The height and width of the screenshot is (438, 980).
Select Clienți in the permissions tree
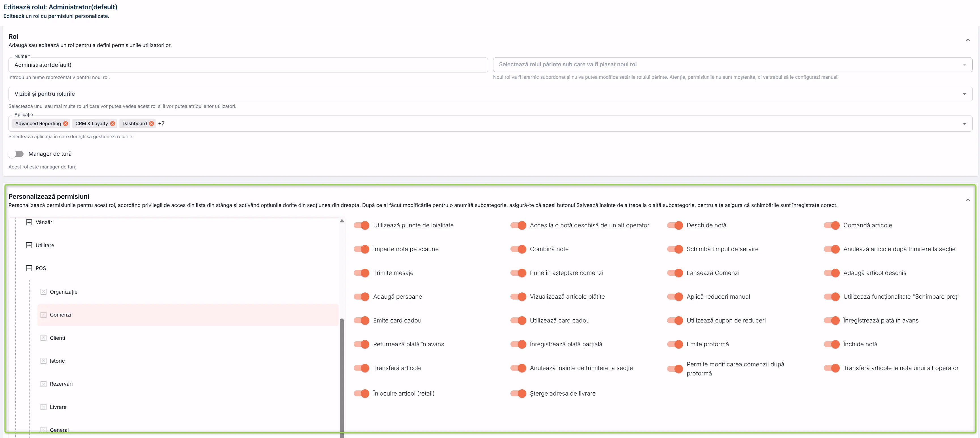58,338
